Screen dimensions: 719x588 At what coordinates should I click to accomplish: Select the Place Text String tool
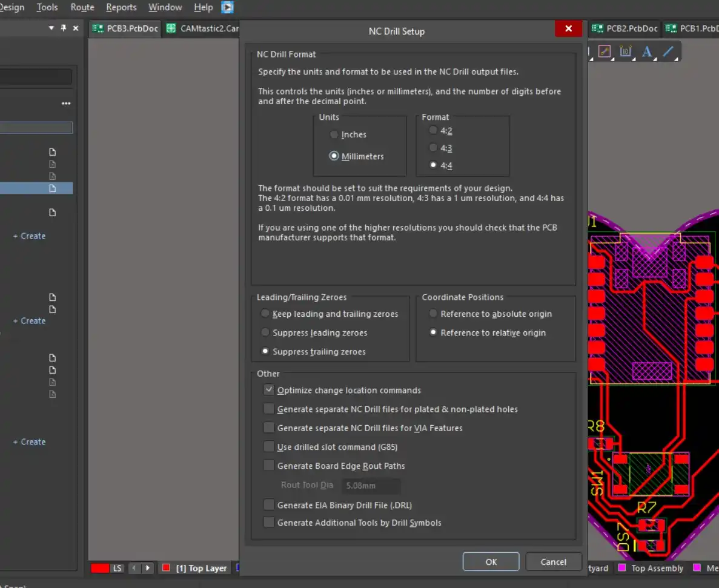tap(647, 51)
